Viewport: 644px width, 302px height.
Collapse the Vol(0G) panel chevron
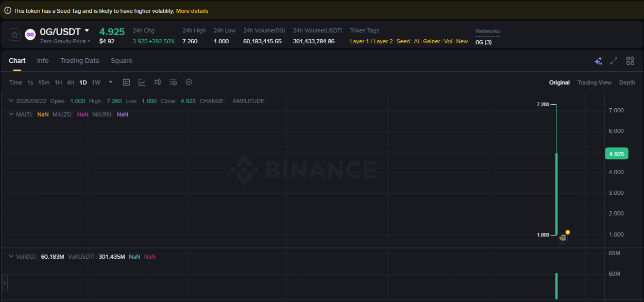(x=11, y=256)
